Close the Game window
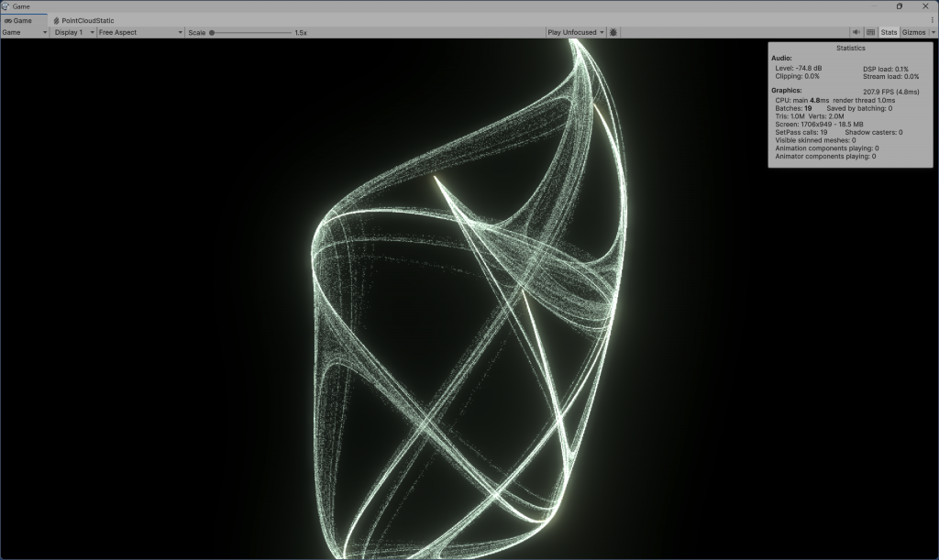Image resolution: width=939 pixels, height=560 pixels. [x=925, y=6]
